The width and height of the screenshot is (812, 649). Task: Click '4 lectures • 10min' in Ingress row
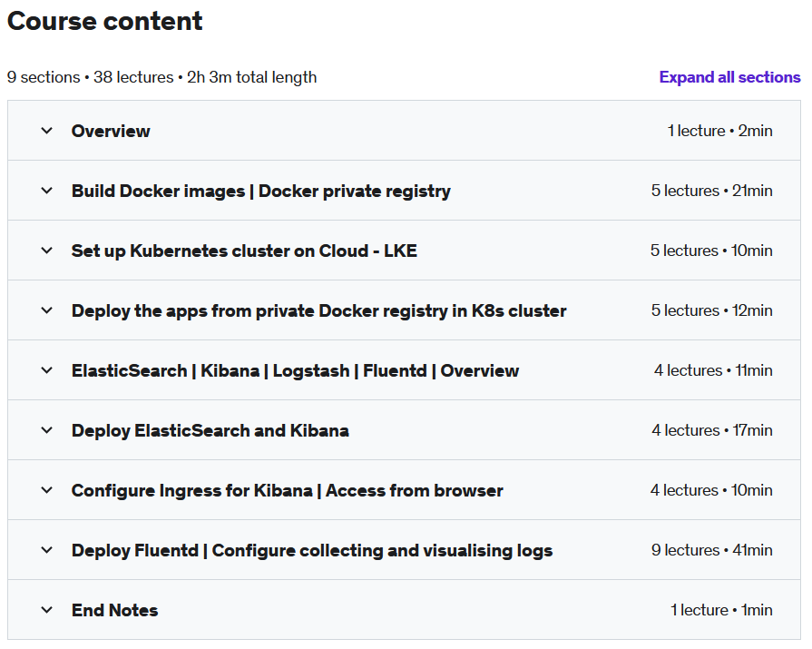pos(711,490)
